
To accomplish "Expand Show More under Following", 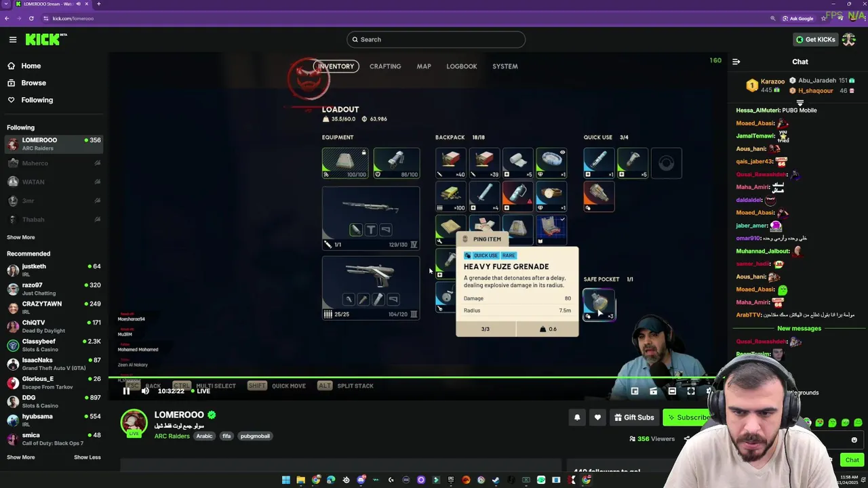I will [20, 237].
